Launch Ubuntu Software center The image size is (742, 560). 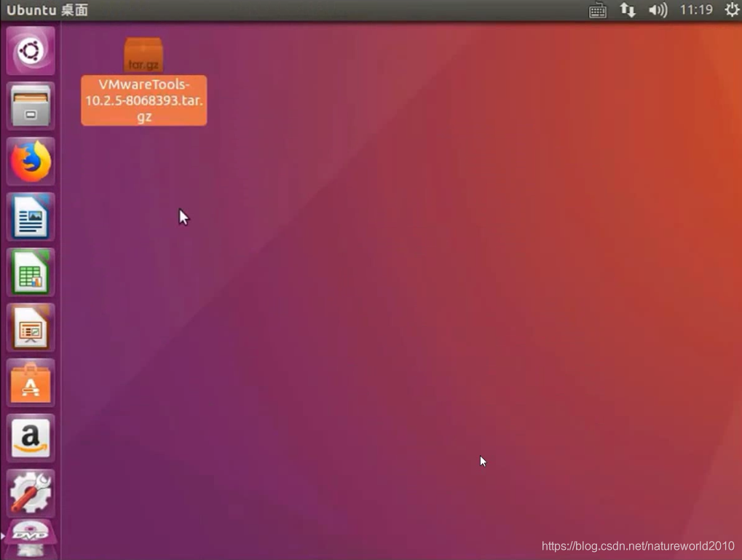coord(31,383)
